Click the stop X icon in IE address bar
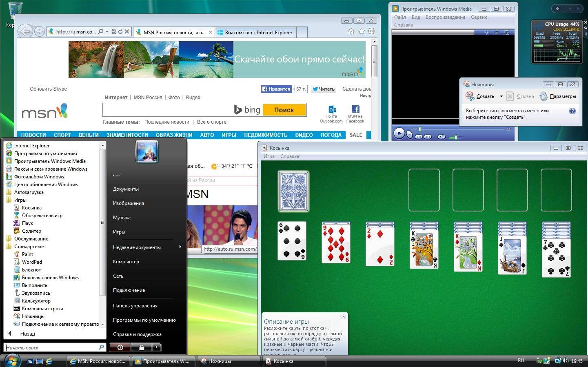588x367 pixels. pos(127,31)
